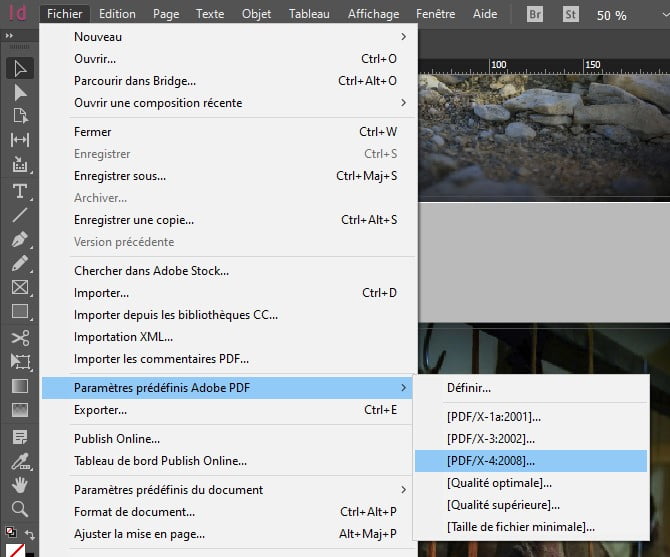Screen dimensions: 670x557
Task: Open the Edition menu
Action: click(x=117, y=14)
